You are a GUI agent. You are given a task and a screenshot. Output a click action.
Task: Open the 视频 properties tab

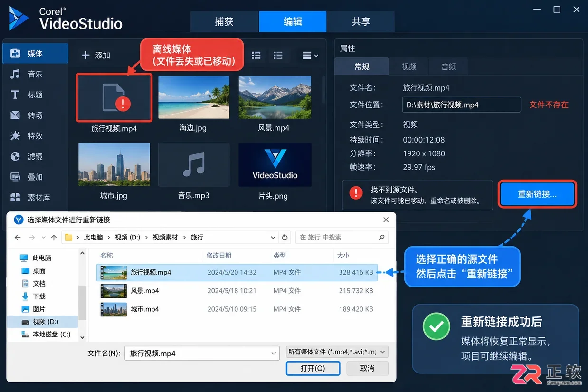[x=409, y=67]
